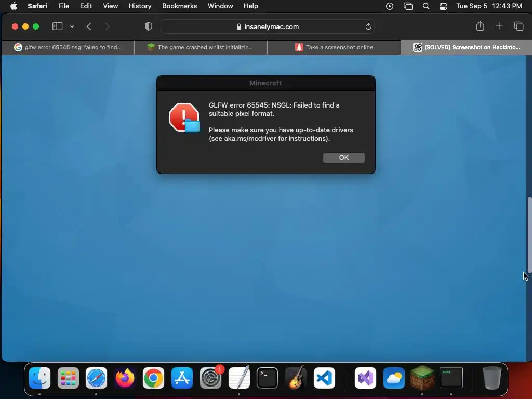532x399 pixels.
Task: Open Terminal from the Dock
Action: coord(268,378)
